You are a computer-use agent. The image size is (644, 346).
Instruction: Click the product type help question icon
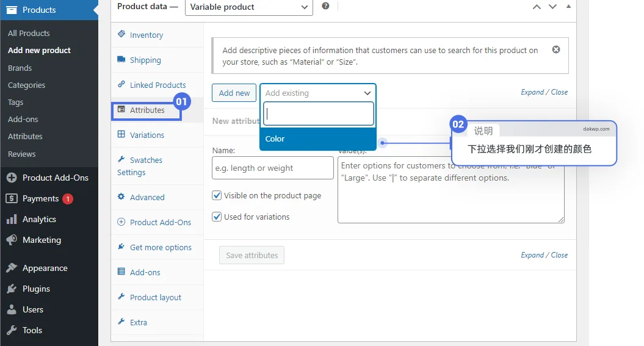click(325, 6)
